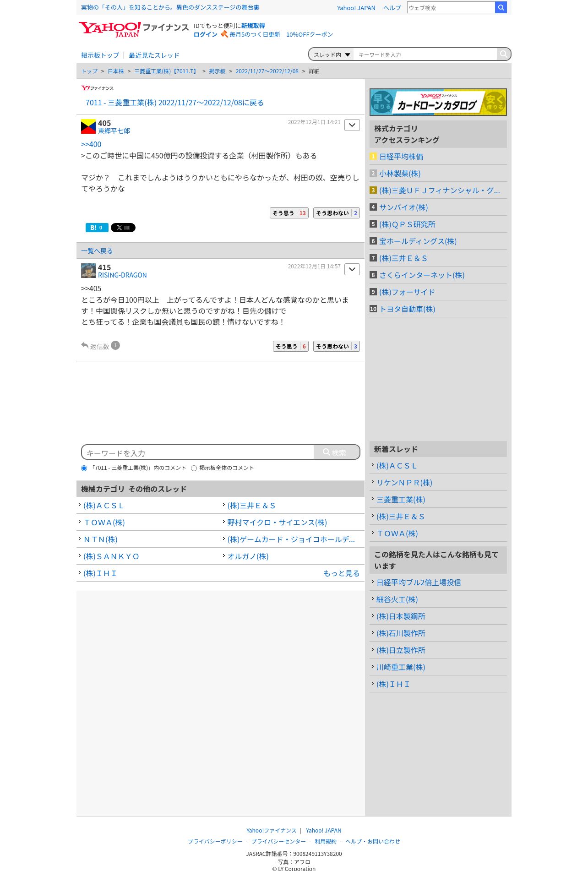Open 細谷火工(株) in related stocks
The height and width of the screenshot is (871, 588).
click(397, 599)
